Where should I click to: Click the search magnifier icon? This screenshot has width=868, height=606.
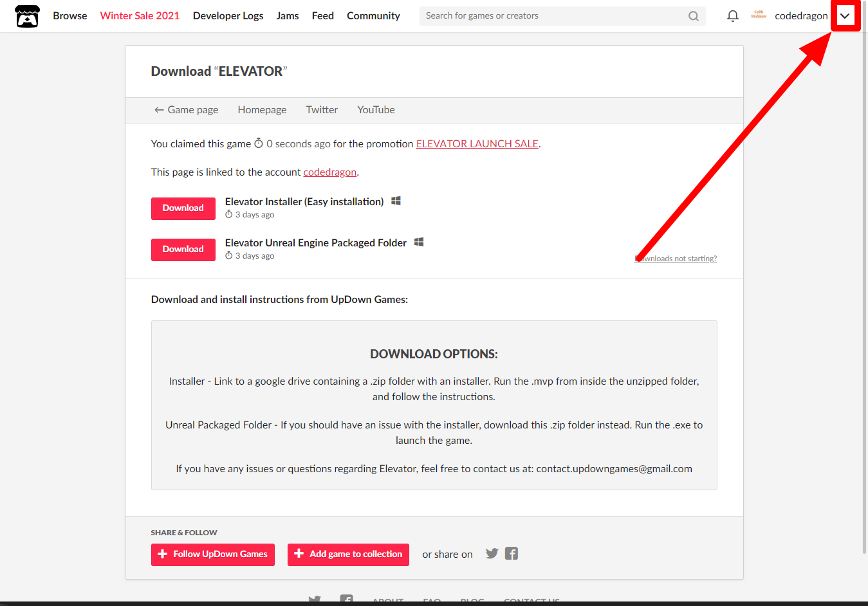(x=693, y=16)
